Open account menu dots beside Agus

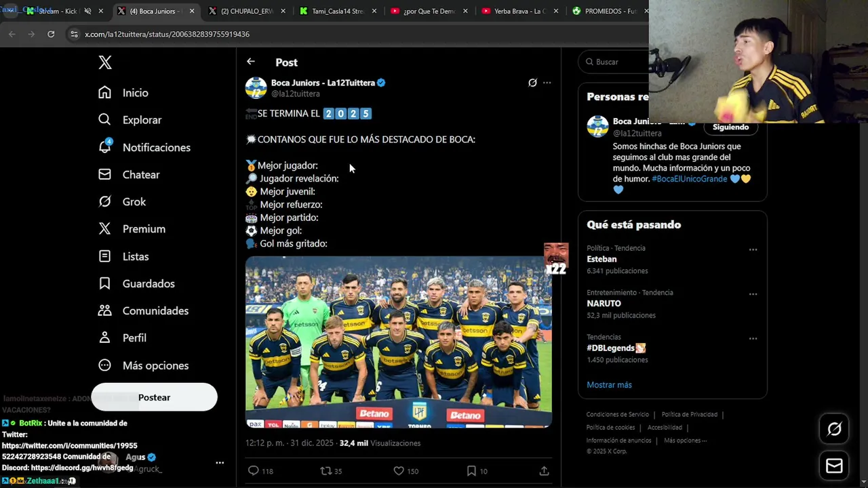[220, 463]
